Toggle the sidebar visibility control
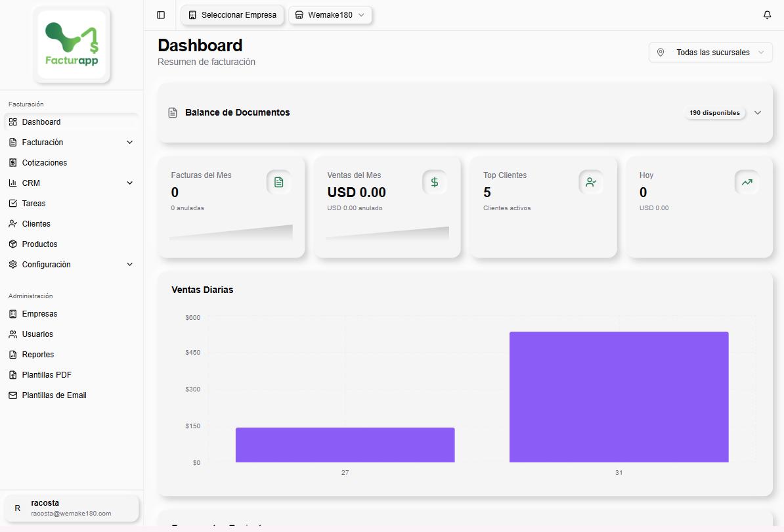The image size is (784, 532). coord(160,14)
